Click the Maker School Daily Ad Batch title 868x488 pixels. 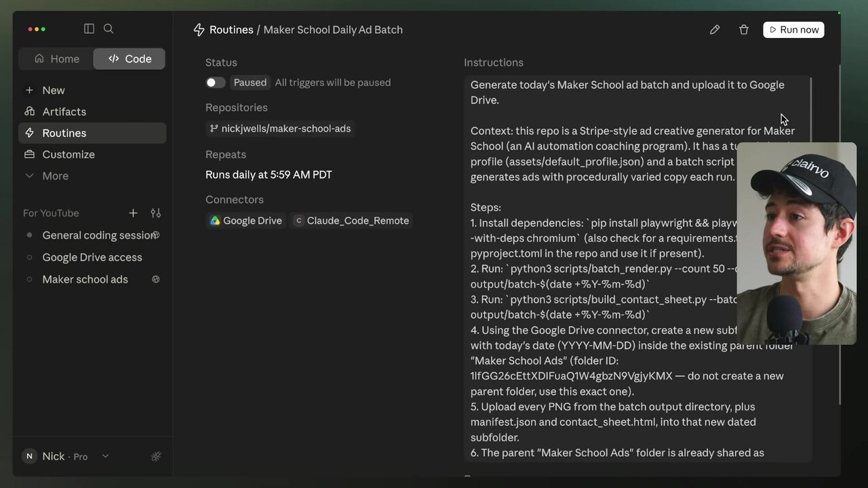[333, 30]
